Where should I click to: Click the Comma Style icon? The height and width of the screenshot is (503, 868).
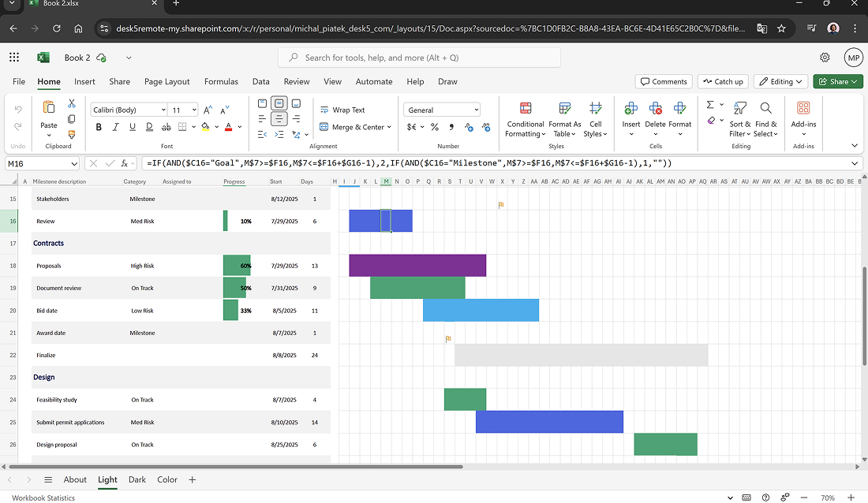[x=451, y=127]
